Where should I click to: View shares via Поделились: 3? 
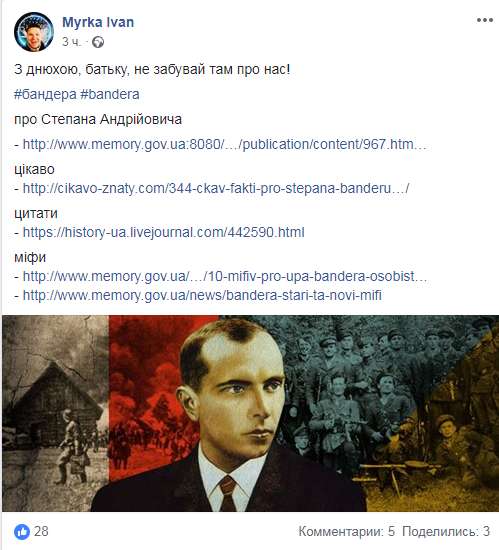point(446,532)
